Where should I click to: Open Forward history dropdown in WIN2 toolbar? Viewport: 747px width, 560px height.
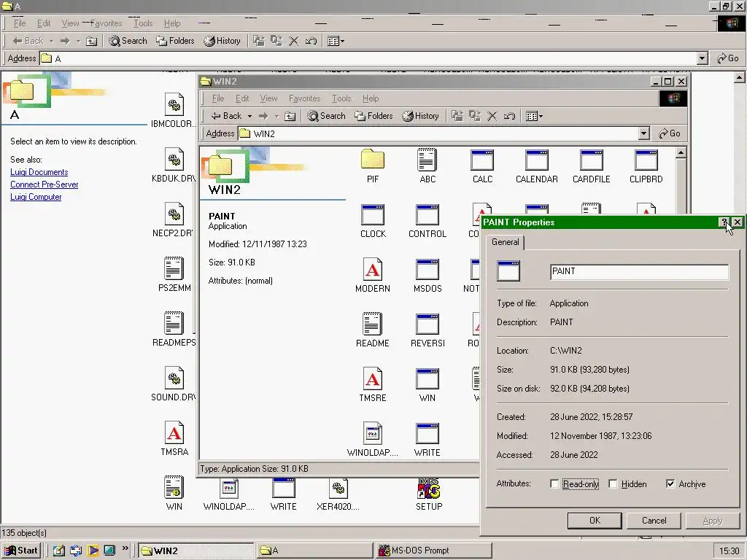276,116
